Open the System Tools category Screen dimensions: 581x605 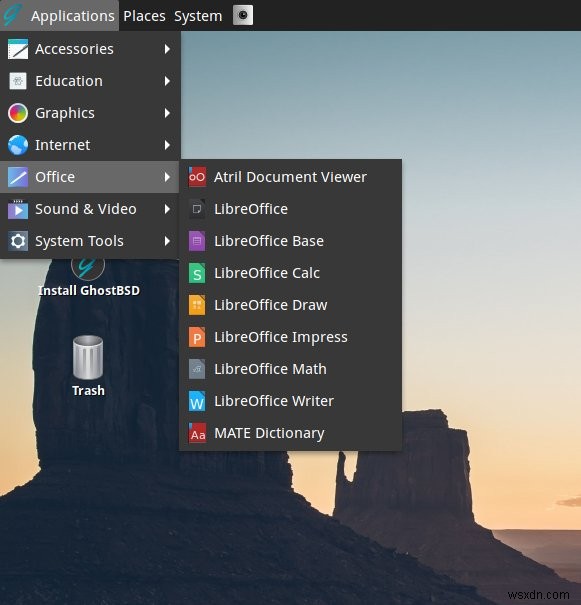click(x=90, y=241)
